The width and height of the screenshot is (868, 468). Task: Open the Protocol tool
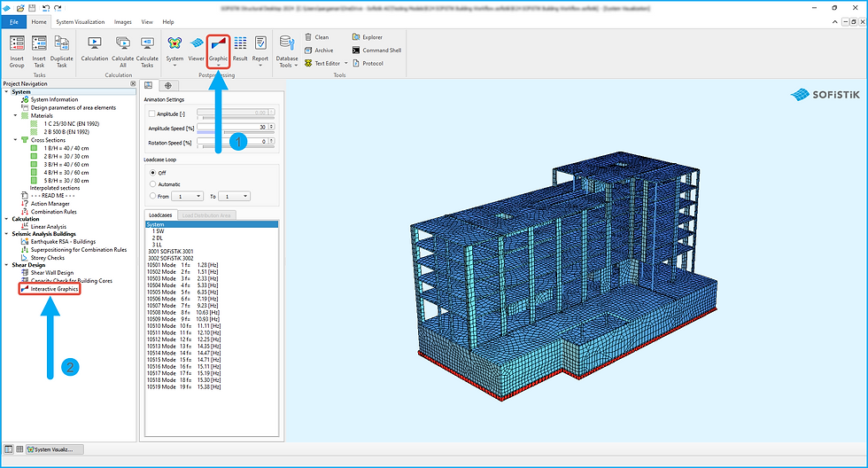point(368,64)
